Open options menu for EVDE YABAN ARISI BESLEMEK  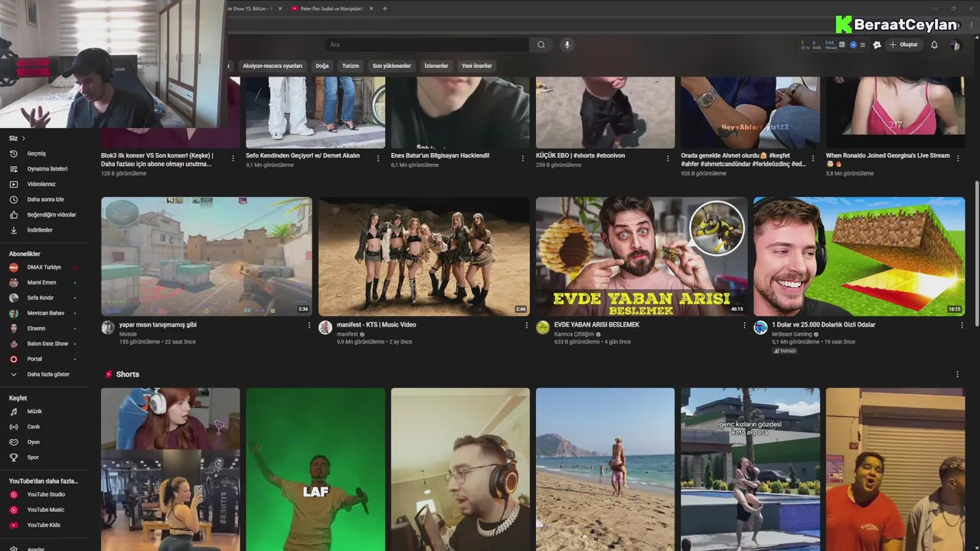(744, 325)
